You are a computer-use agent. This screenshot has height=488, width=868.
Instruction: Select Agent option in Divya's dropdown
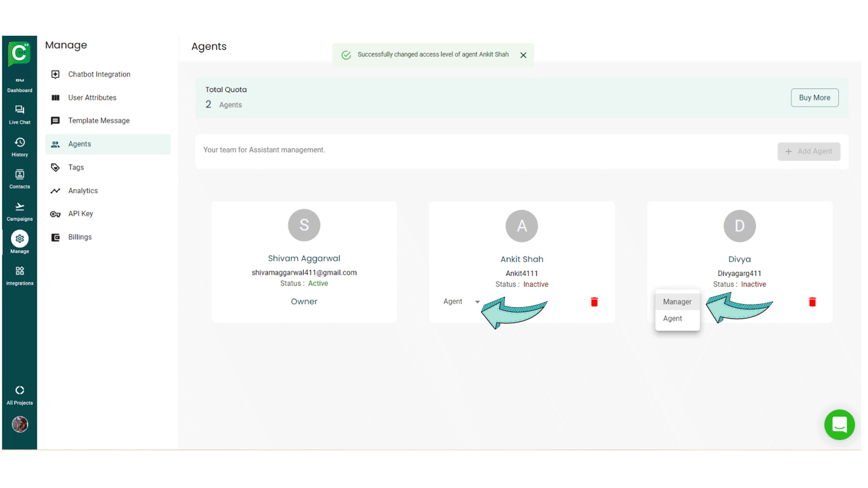pyautogui.click(x=672, y=318)
